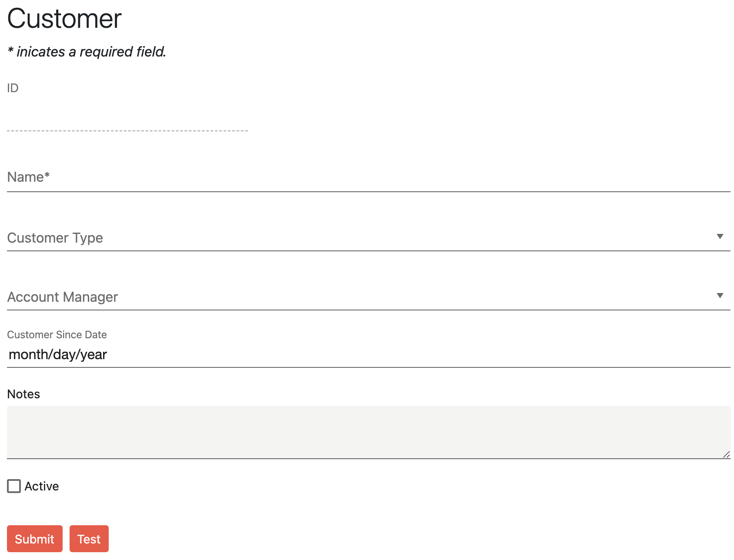Screen dimensions: 734x560
Task: Click the required field notice text
Action: pos(87,52)
